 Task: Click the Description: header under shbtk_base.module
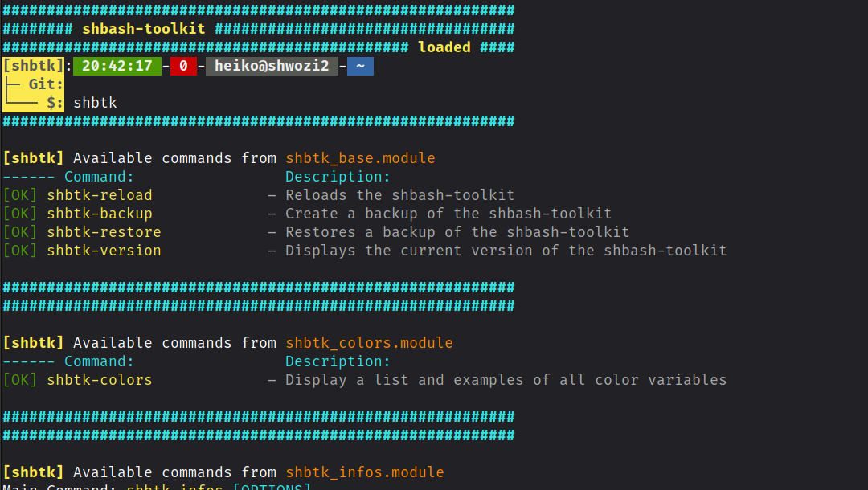tap(338, 177)
